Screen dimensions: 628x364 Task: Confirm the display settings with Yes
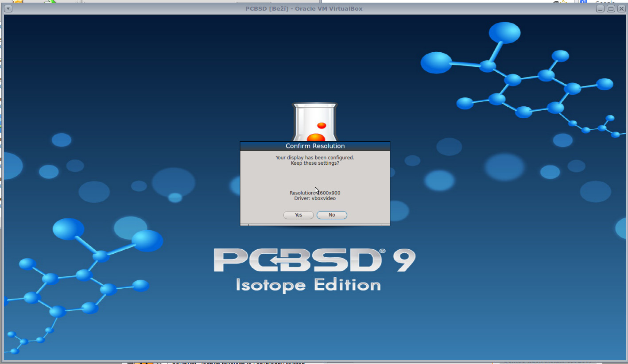click(x=298, y=215)
